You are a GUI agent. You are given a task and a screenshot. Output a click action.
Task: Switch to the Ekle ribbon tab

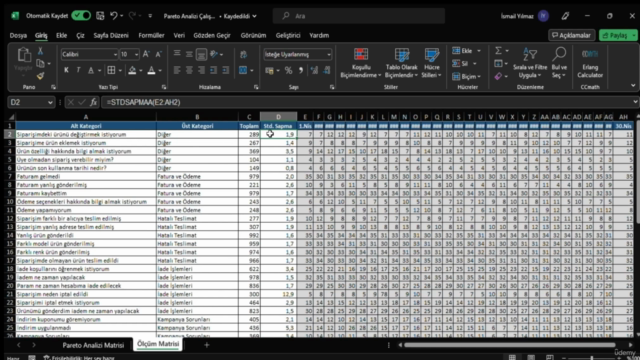62,36
